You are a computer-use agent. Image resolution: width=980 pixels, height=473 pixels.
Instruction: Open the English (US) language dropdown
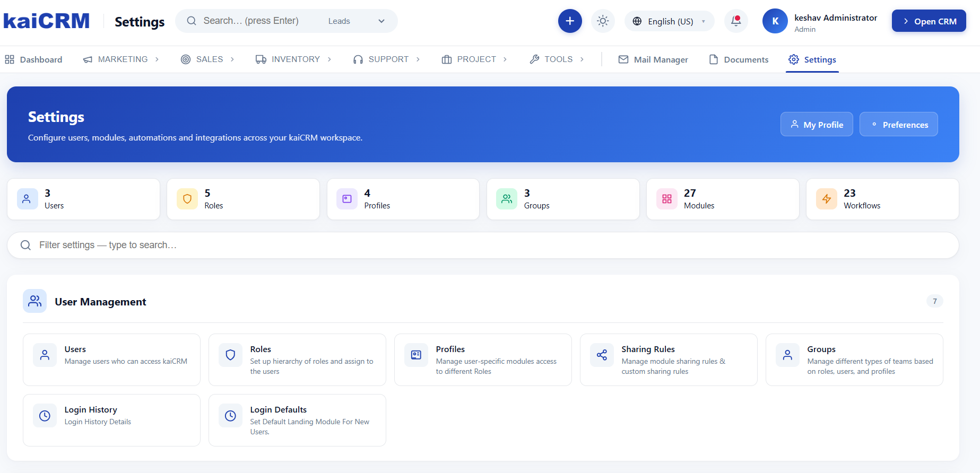click(x=670, y=21)
